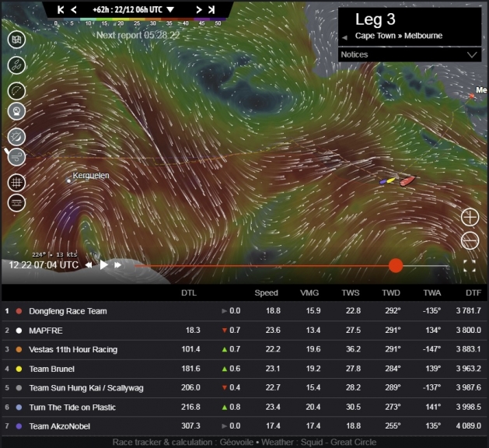Click the Leg 3 title
The width and height of the screenshot is (489, 448).
(375, 19)
